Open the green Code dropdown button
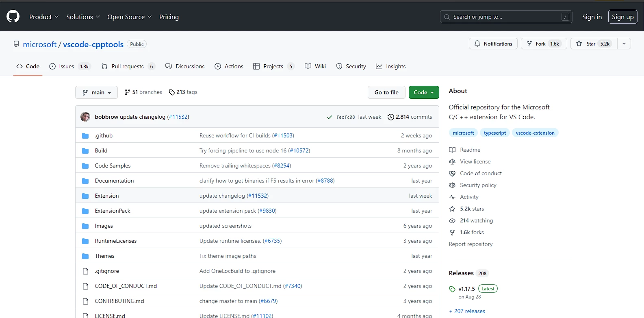The image size is (644, 318). coord(423,92)
